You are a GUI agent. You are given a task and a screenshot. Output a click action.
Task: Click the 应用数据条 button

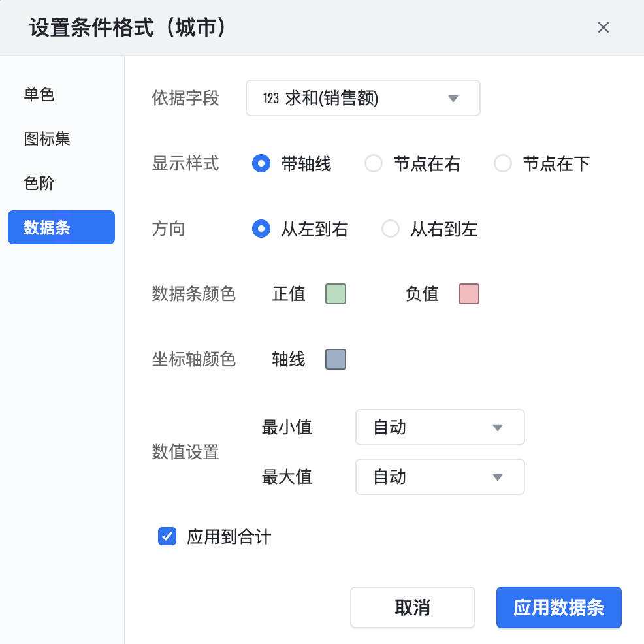558,607
